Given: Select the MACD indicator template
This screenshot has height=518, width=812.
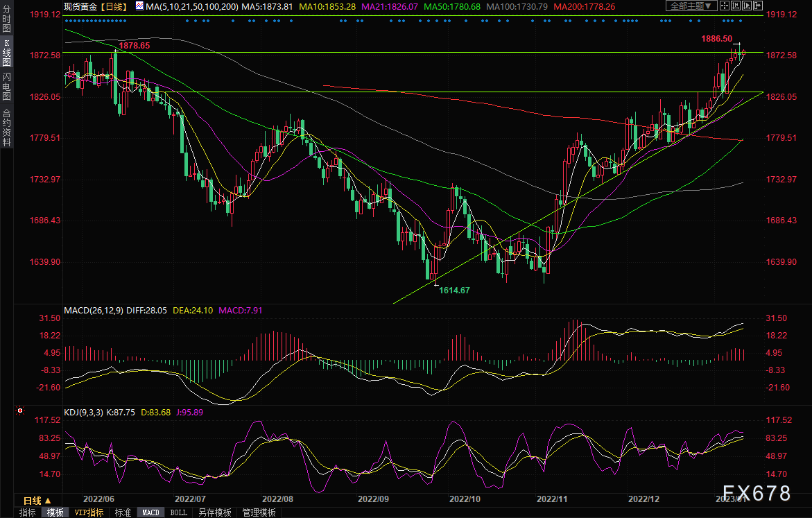Looking at the screenshot, I should 150,512.
